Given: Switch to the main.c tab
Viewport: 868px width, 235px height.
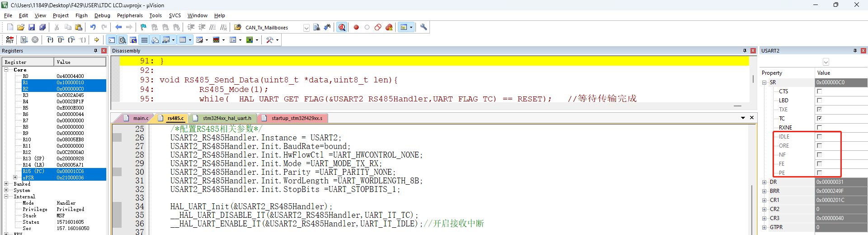Looking at the screenshot, I should point(140,118).
